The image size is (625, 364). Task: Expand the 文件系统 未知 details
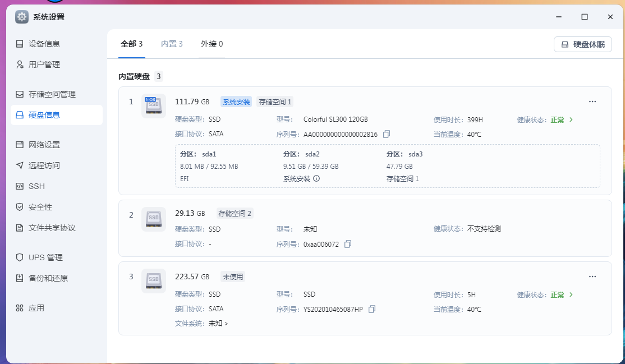tap(218, 323)
